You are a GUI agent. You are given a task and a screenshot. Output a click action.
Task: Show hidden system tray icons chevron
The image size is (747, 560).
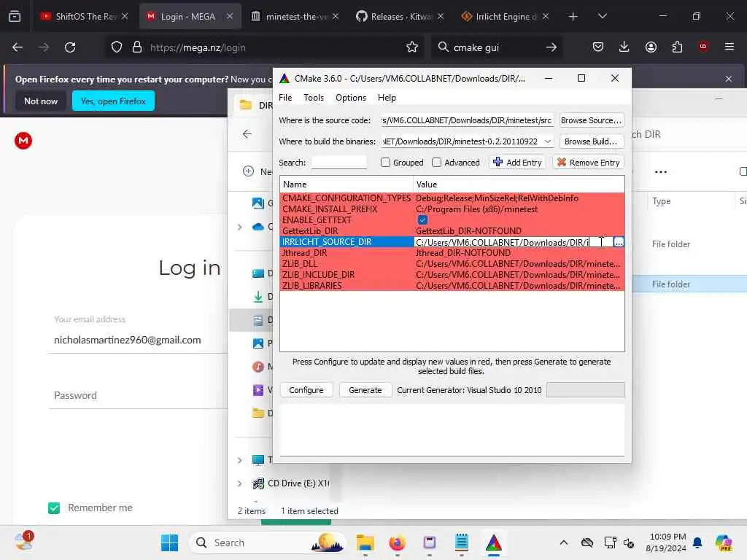point(564,542)
